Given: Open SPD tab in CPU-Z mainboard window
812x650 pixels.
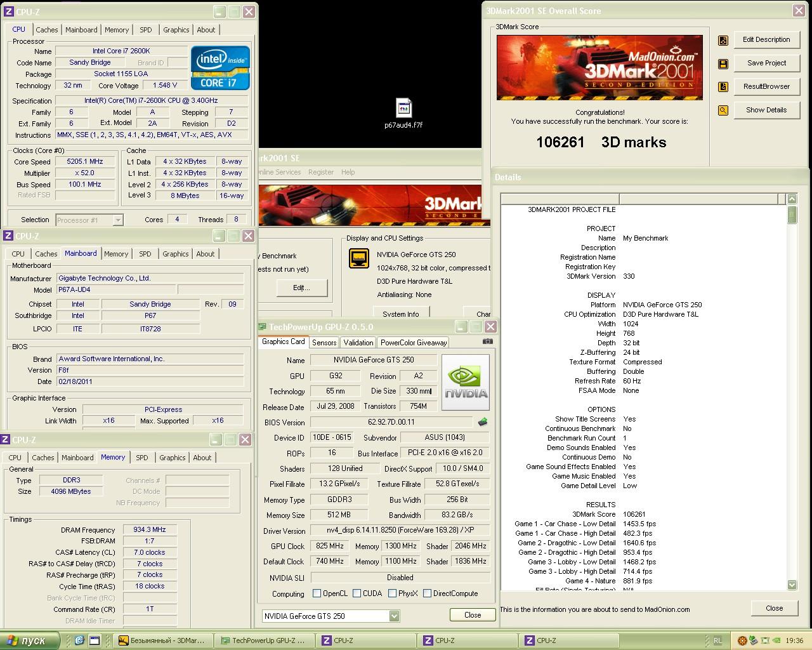Looking at the screenshot, I should (x=145, y=254).
